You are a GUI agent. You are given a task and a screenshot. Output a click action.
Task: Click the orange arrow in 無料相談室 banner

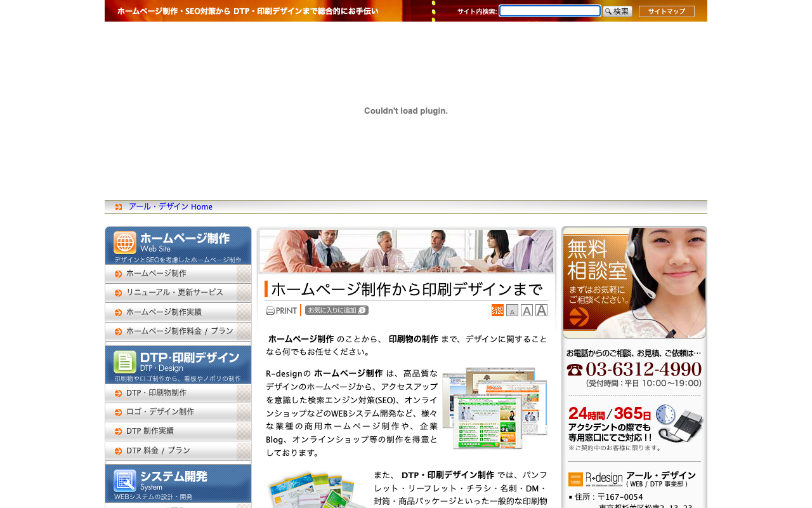579,317
